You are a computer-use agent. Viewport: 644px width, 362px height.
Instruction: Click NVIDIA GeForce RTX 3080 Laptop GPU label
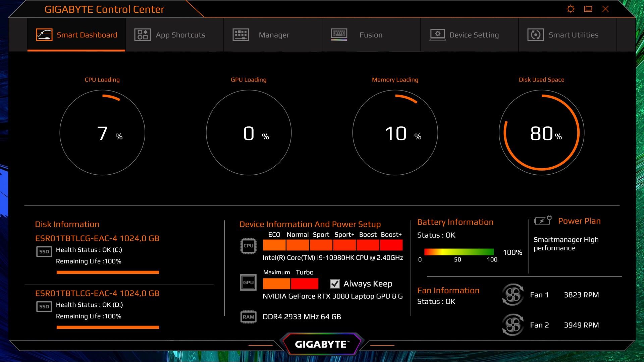click(x=333, y=296)
